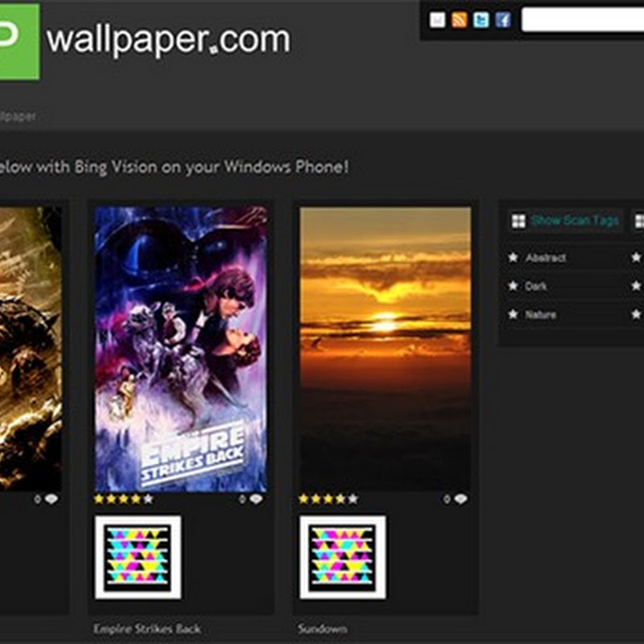The width and height of the screenshot is (644, 644).
Task: Open the Facebook icon in header
Action: (x=502, y=19)
